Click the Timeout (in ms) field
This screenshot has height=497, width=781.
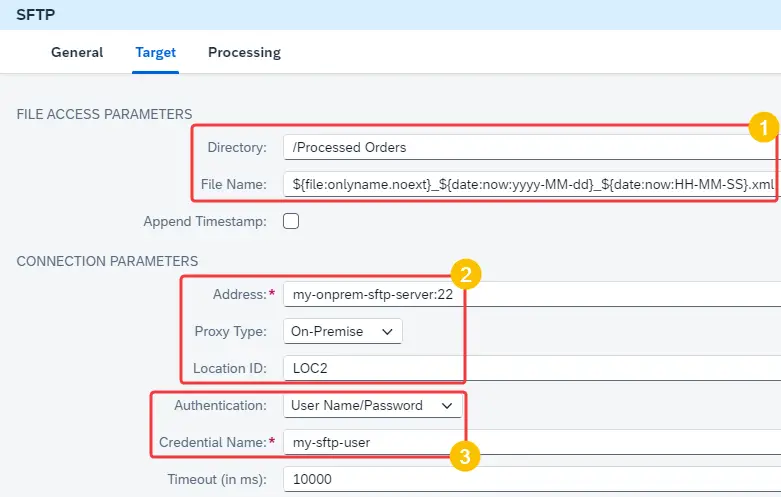click(532, 479)
